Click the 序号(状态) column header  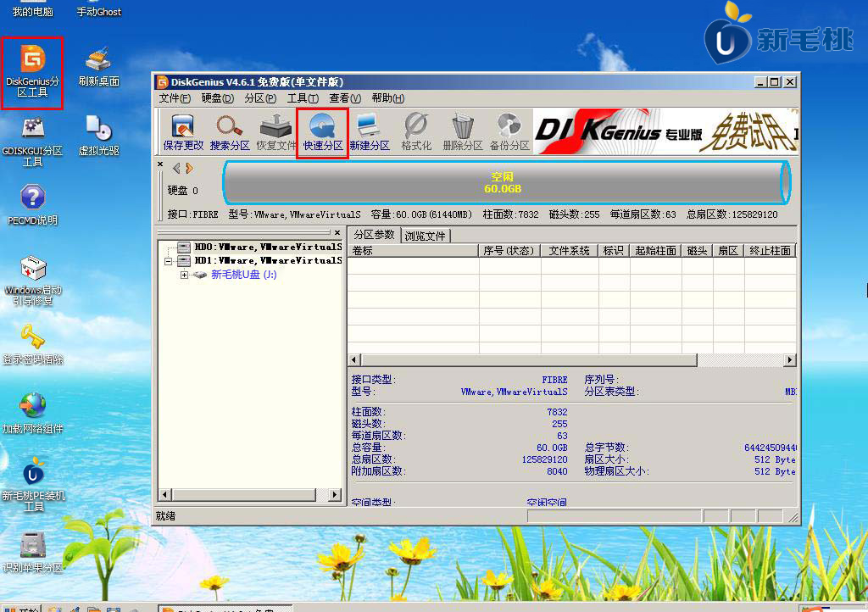click(509, 251)
